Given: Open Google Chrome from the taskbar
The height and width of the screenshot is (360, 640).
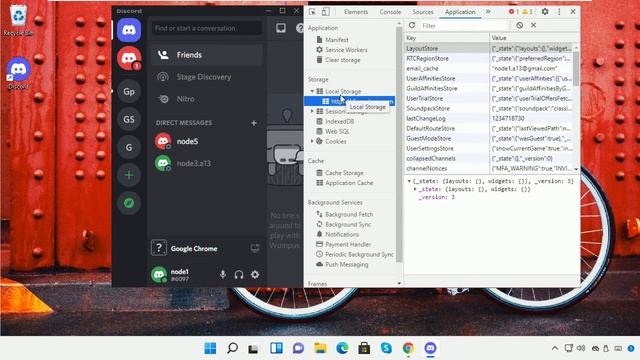Looking at the screenshot, I should coord(408,348).
